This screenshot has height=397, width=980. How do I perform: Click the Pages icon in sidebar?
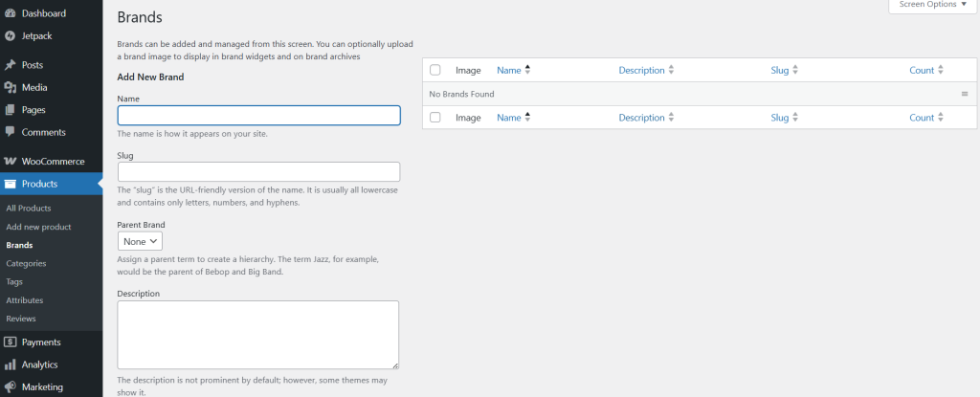pos(10,110)
